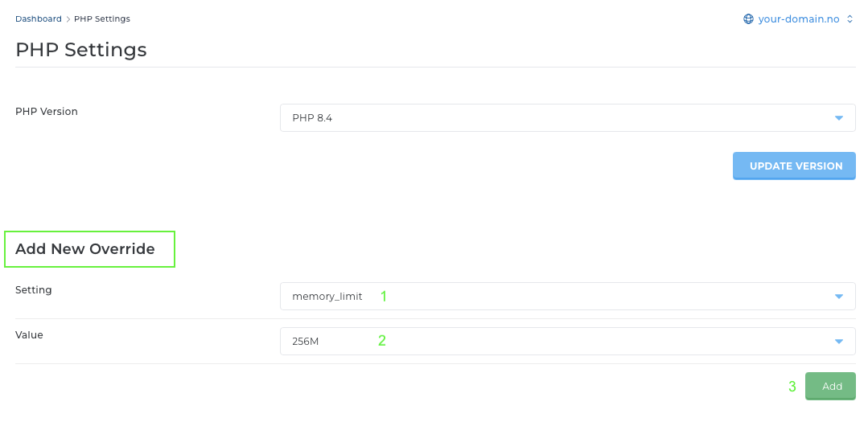Select PHP Settings breadcrumb item
The image size is (868, 422).
point(102,18)
